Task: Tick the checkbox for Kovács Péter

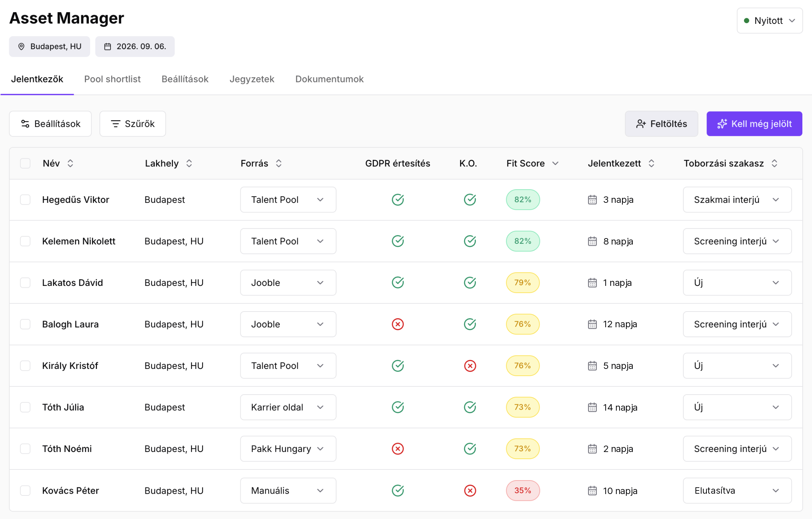Action: point(25,491)
